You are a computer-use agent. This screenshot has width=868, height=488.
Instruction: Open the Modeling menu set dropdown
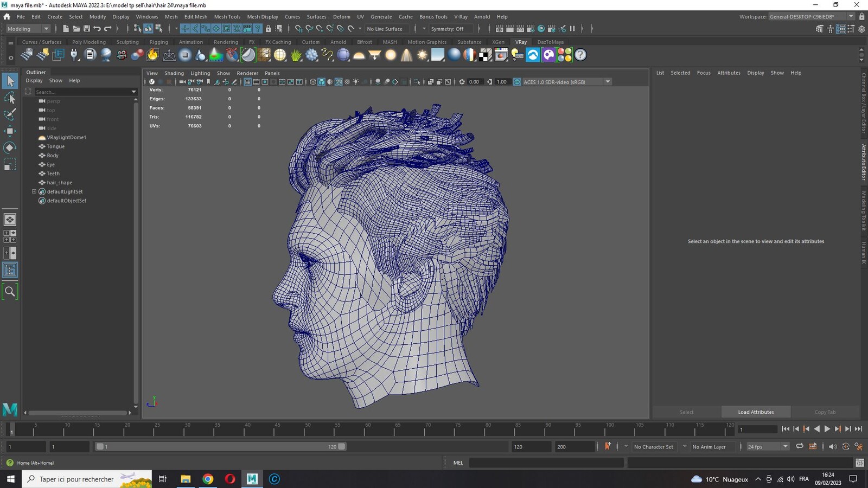pyautogui.click(x=27, y=29)
